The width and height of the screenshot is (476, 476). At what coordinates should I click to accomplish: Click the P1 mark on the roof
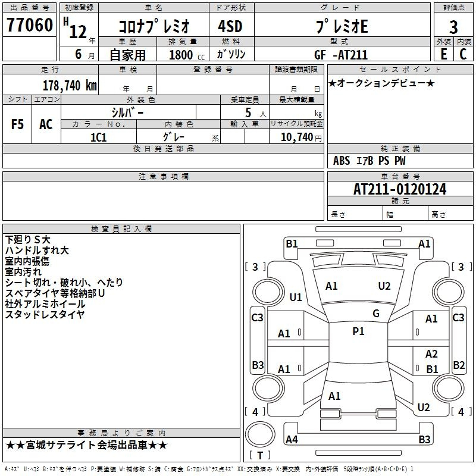358,331
